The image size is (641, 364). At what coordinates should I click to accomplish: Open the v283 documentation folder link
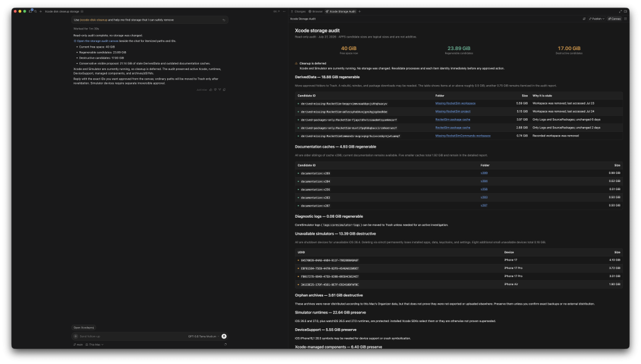pyautogui.click(x=484, y=197)
